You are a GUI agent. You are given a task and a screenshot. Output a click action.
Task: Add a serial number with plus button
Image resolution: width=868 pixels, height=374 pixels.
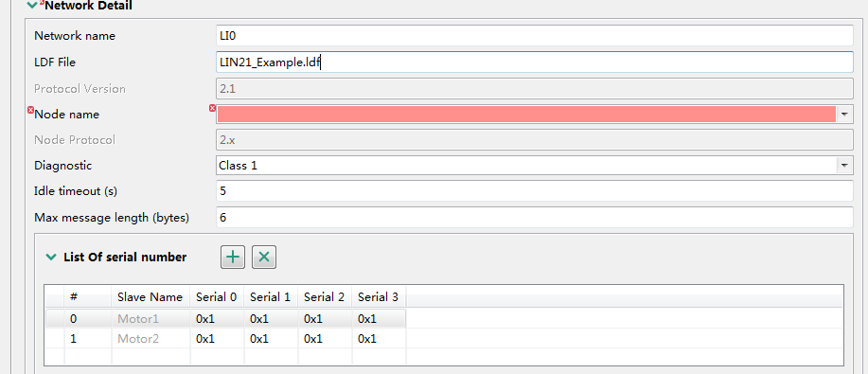(233, 258)
